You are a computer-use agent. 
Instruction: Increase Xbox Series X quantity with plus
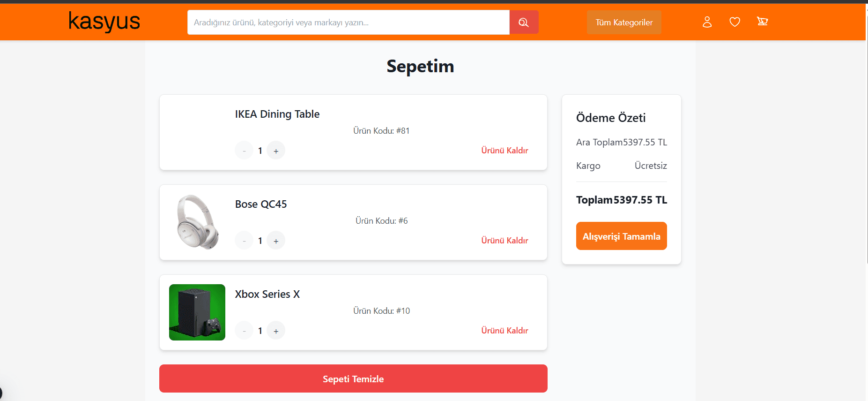tap(276, 331)
